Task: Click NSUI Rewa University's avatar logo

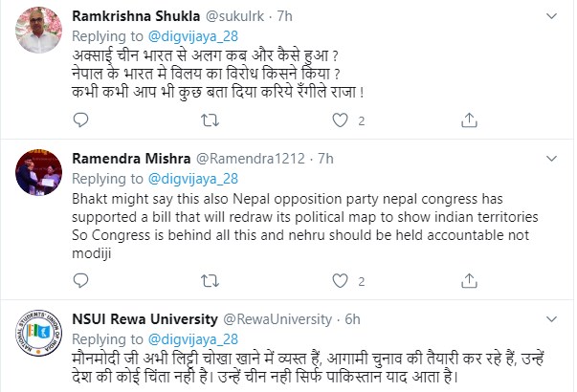Action: point(36,332)
